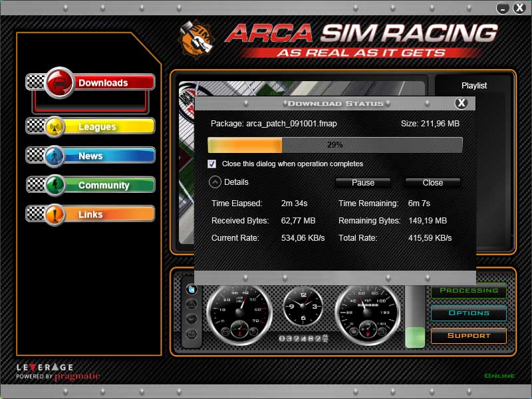Click the 29% download progress bar
The width and height of the screenshot is (532, 399).
pos(335,145)
